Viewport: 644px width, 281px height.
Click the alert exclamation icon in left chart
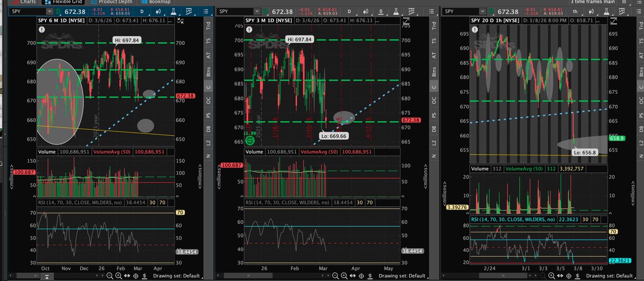[x=42, y=29]
